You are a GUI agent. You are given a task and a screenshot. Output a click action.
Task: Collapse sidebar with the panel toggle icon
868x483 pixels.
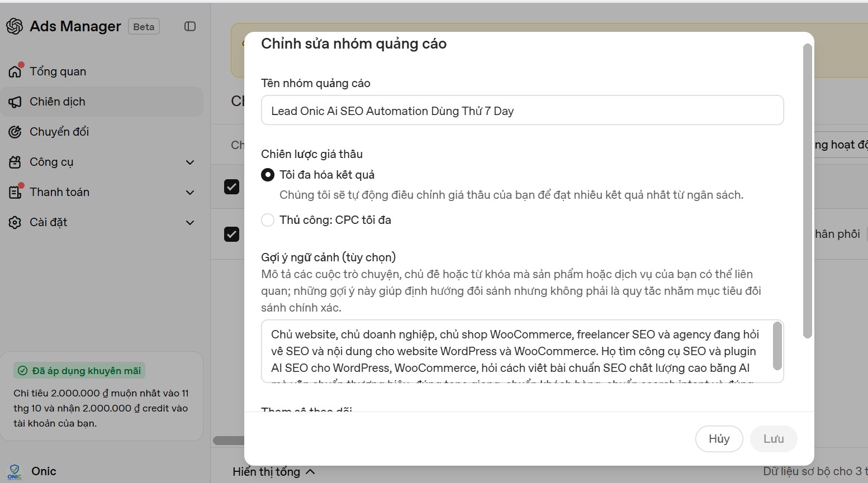(x=190, y=26)
